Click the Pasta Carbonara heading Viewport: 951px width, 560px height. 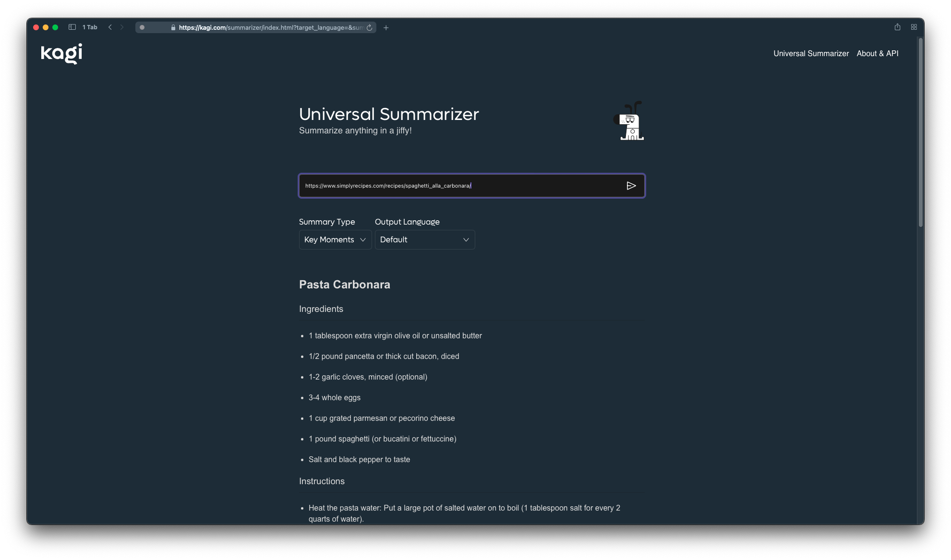pos(344,285)
